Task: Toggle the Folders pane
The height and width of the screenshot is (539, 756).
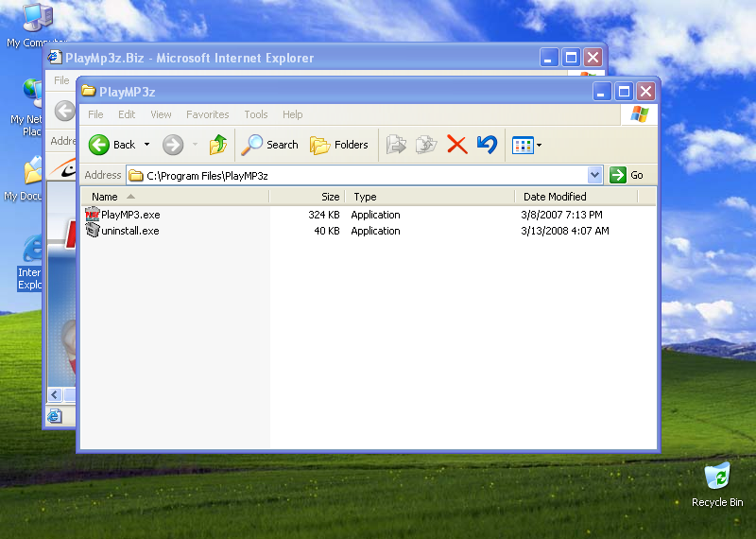Action: (x=339, y=145)
